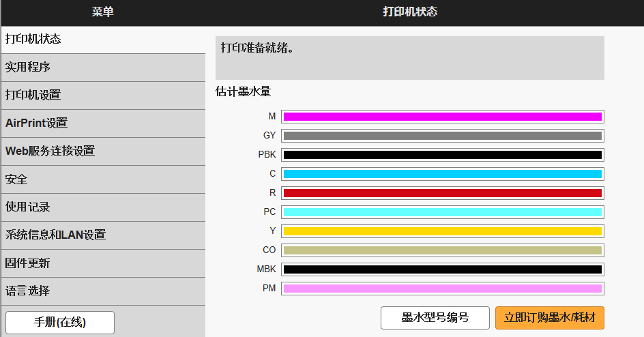Open 语言选择 settings
The height and width of the screenshot is (337, 644).
click(x=102, y=291)
